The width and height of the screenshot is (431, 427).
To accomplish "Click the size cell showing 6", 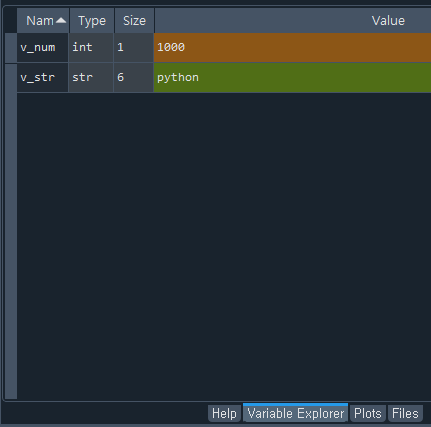I will click(x=134, y=77).
